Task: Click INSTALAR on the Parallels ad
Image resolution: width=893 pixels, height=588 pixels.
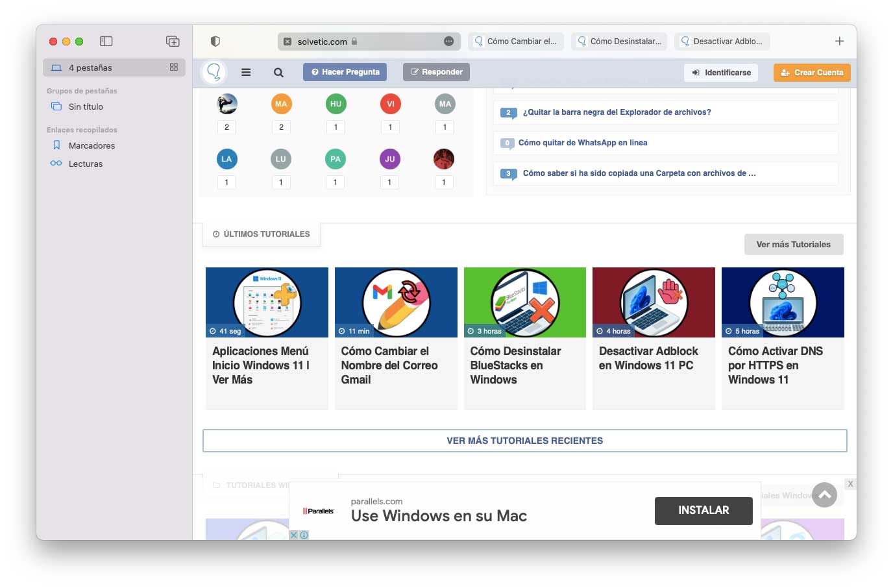Action: [703, 511]
